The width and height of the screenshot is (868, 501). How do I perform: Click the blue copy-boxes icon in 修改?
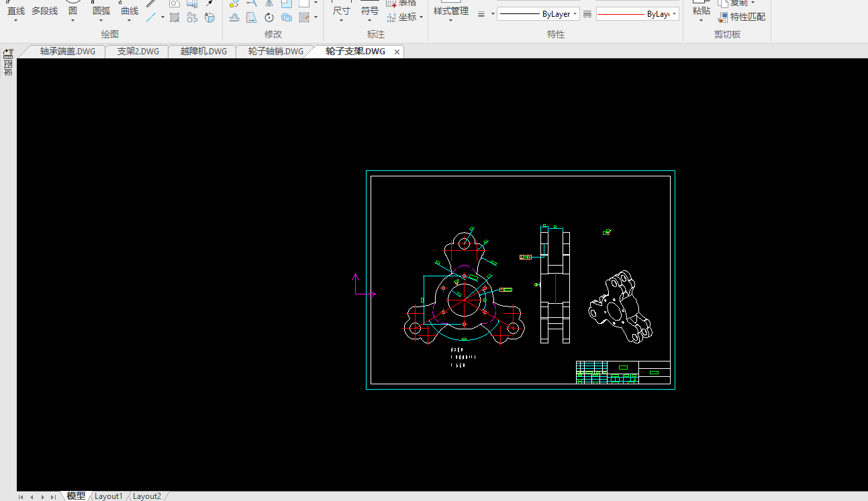tap(287, 17)
